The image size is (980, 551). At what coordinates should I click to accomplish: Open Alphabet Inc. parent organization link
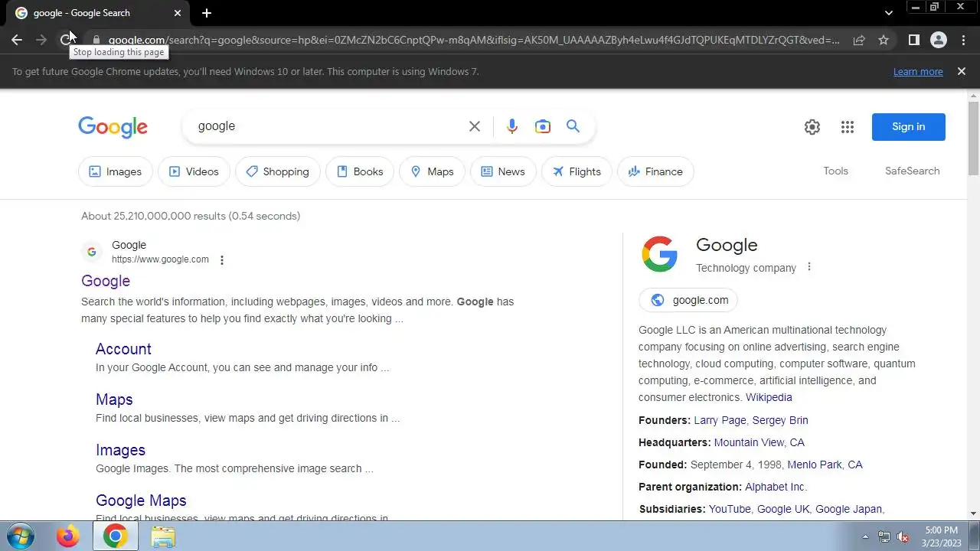pos(775,487)
